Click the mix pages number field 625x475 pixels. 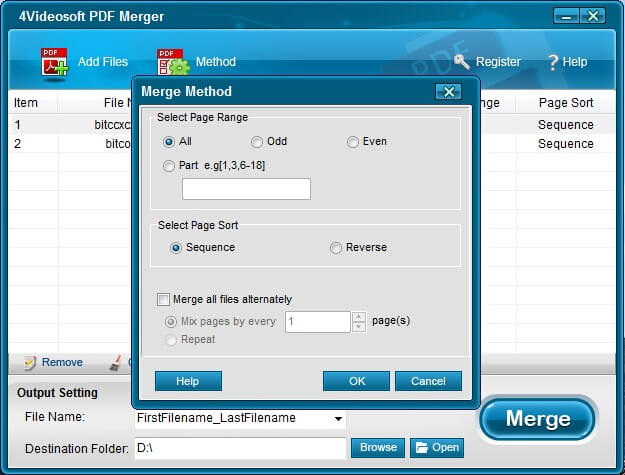click(x=318, y=322)
